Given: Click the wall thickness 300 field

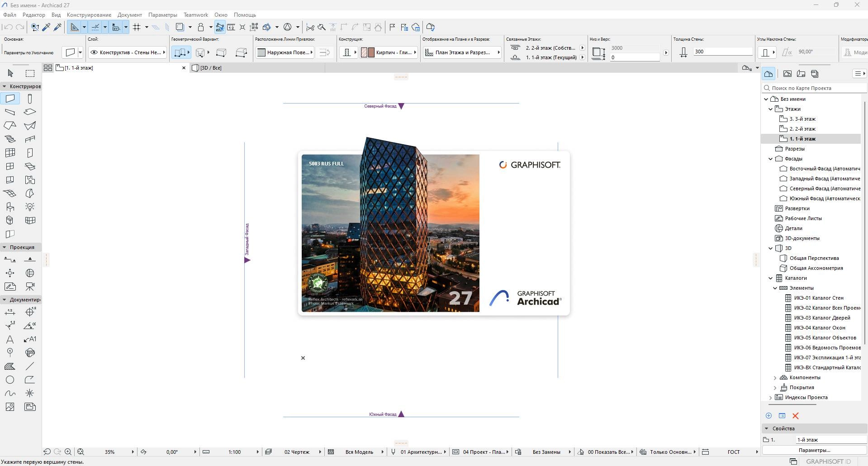Looking at the screenshot, I should (723, 52).
